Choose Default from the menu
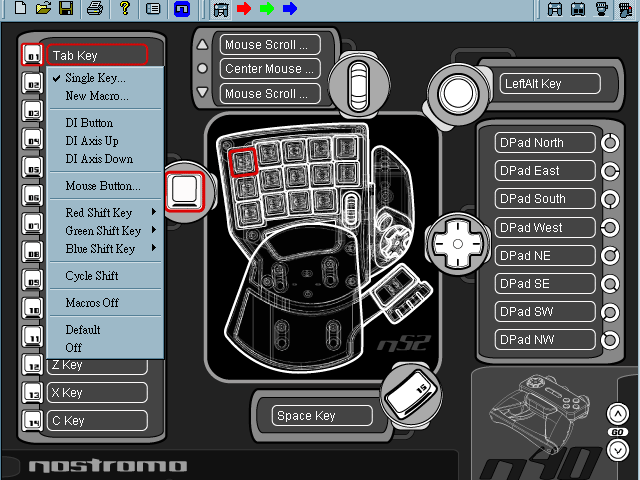640x480 pixels. click(x=106, y=329)
